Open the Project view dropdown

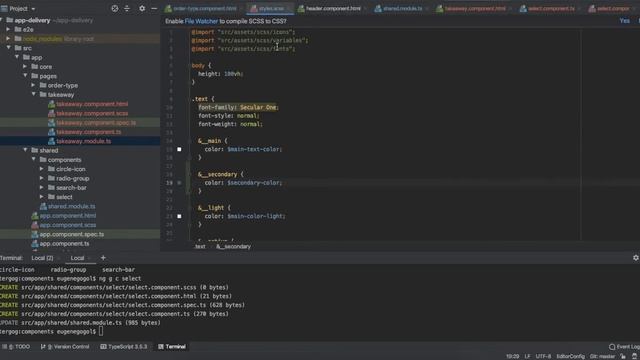pos(33,9)
